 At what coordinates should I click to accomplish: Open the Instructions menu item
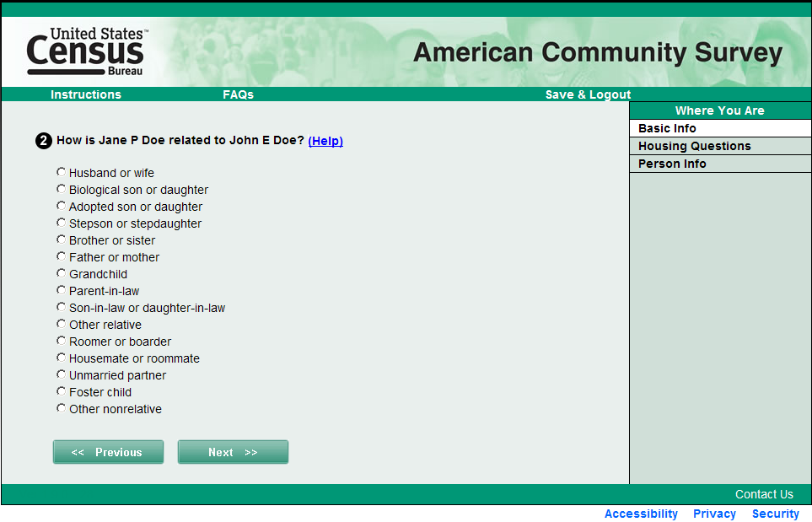[86, 94]
